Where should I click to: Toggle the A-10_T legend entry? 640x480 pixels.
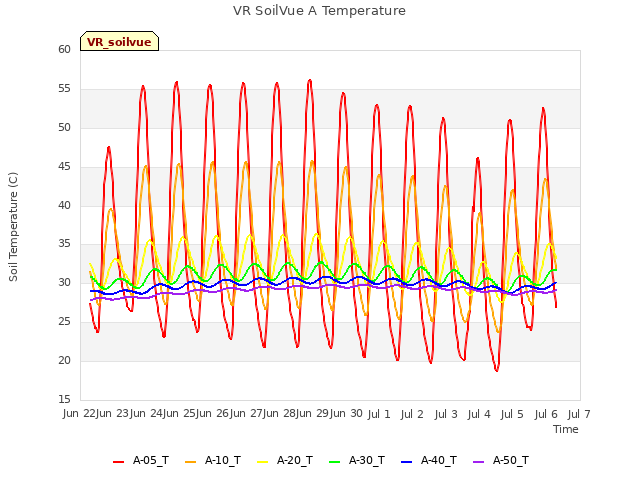[213, 460]
